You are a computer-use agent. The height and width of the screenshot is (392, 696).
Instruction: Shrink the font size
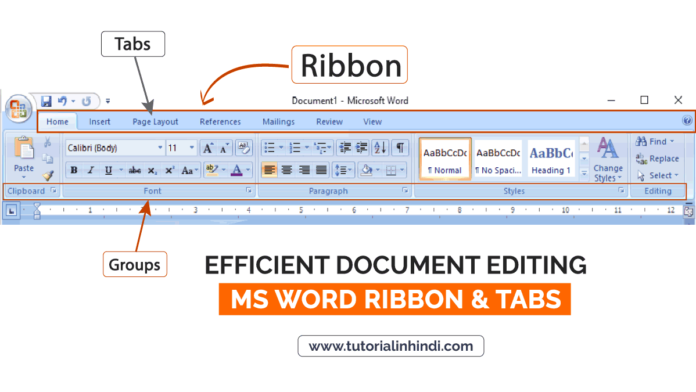(x=224, y=148)
